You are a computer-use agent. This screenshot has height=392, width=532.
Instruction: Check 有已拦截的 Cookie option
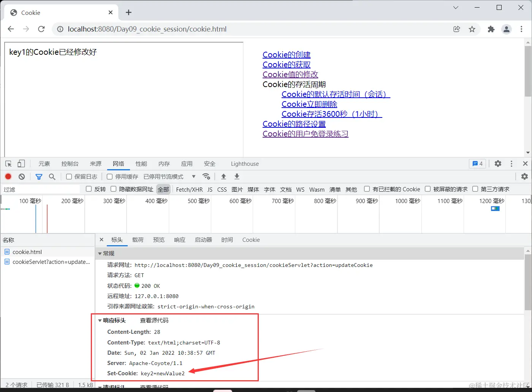pos(367,189)
